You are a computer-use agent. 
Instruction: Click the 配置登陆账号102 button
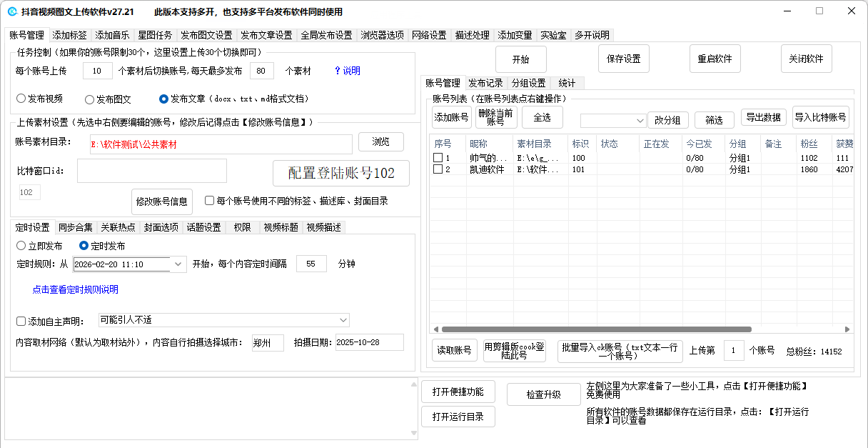coord(341,174)
